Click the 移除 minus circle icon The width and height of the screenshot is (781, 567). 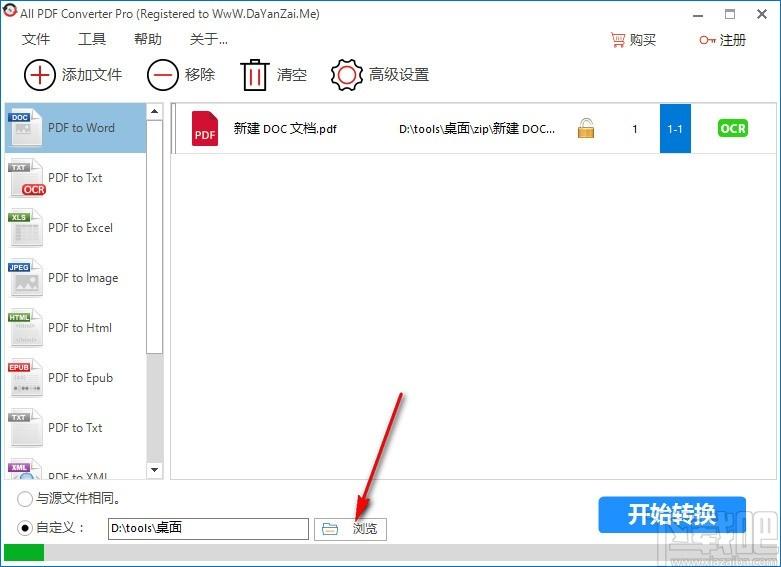(162, 75)
